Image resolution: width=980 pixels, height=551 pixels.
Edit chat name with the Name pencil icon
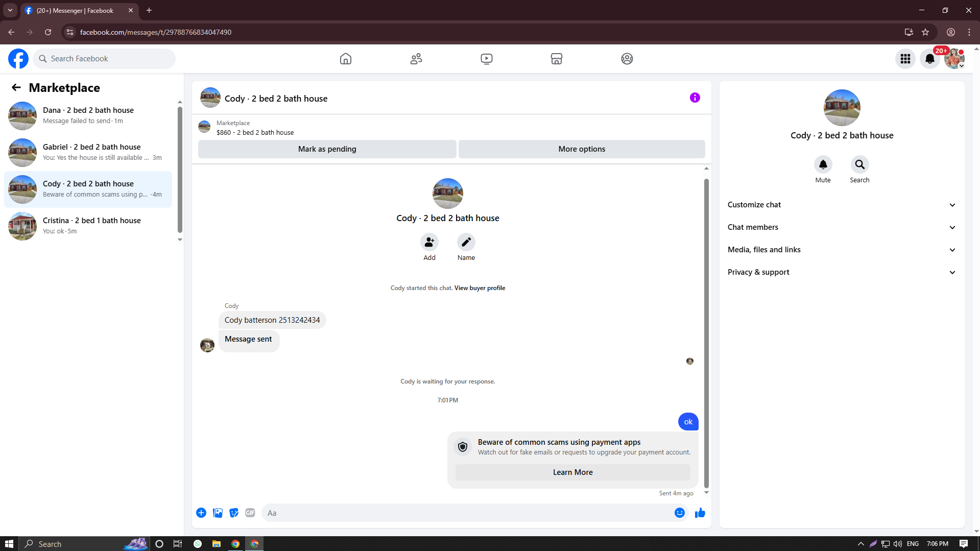click(466, 242)
